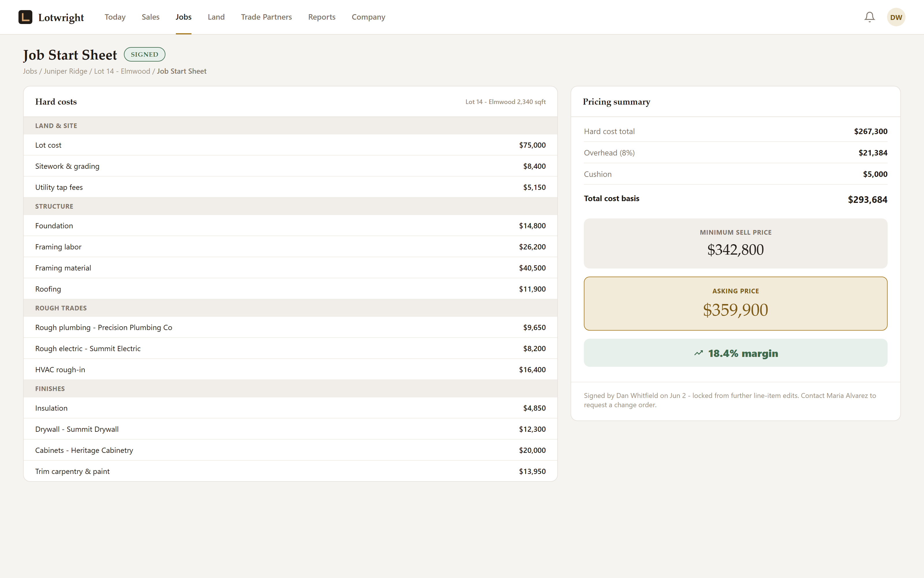924x578 pixels.
Task: Click the $4,850 insulation amount
Action: coord(534,408)
